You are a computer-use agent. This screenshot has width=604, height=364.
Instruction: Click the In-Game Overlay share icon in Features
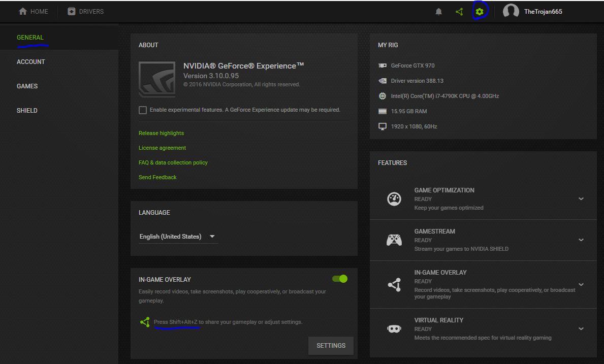pyautogui.click(x=394, y=285)
